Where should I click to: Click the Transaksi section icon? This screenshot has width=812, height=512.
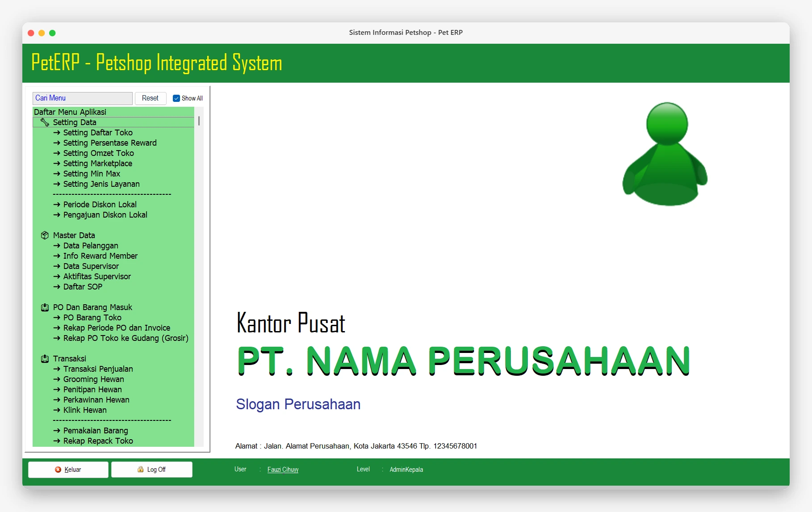pos(44,358)
